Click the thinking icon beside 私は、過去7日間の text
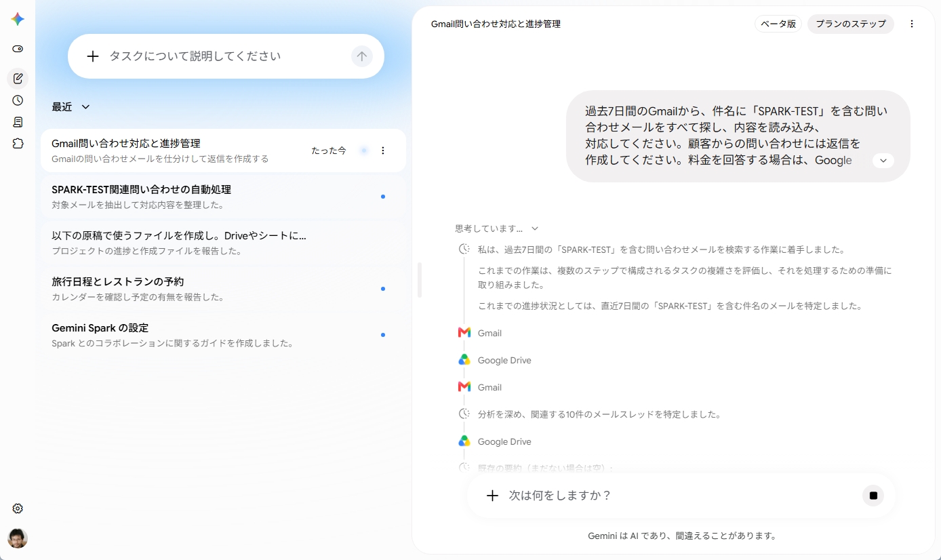Viewport: 941px width, 560px height. tap(464, 249)
